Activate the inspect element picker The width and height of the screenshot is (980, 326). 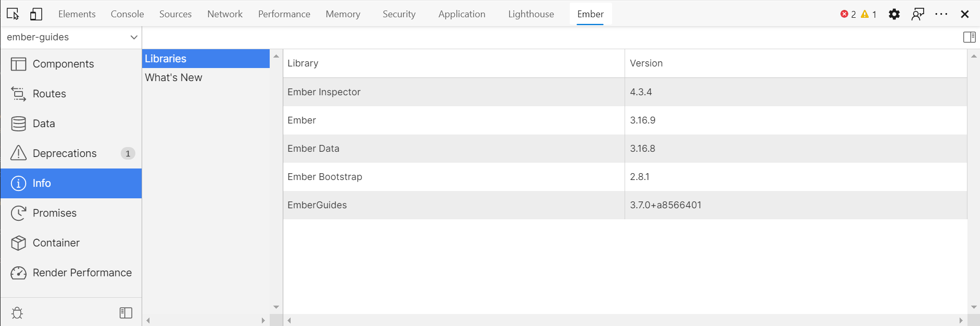[13, 14]
